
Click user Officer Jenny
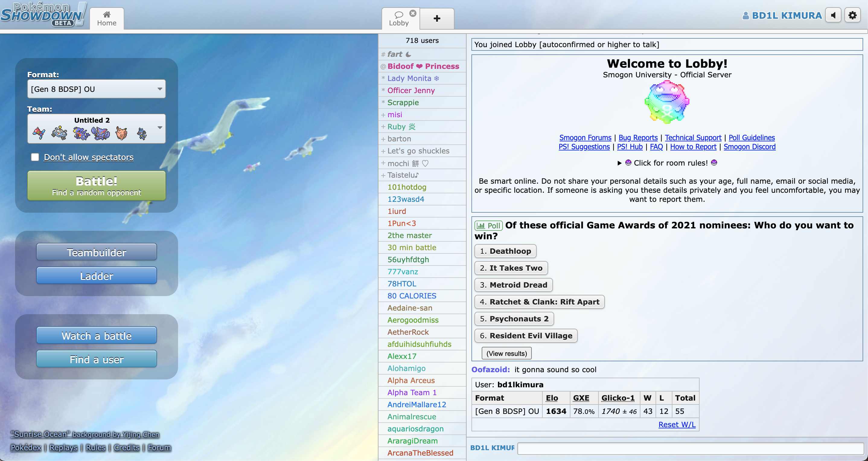(x=422, y=90)
